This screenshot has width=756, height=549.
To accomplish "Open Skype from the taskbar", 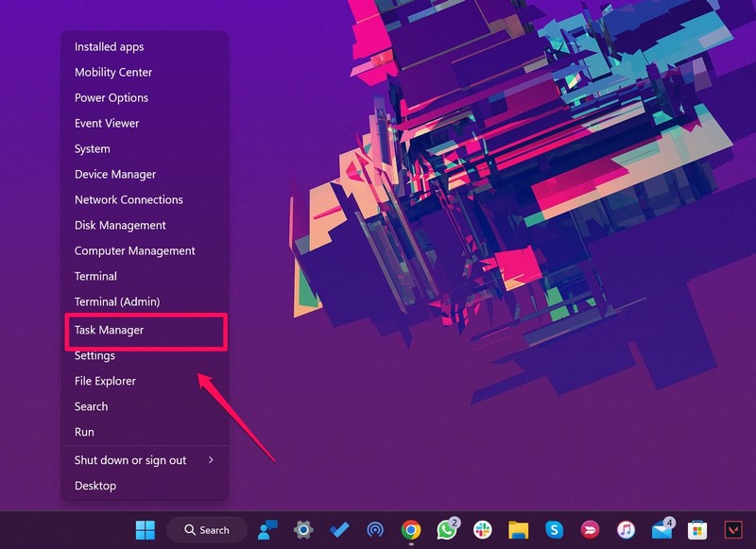I will coord(554,529).
